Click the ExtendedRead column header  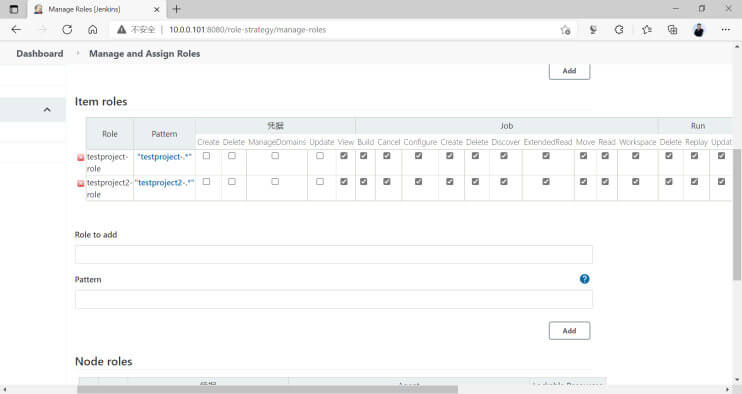548,142
